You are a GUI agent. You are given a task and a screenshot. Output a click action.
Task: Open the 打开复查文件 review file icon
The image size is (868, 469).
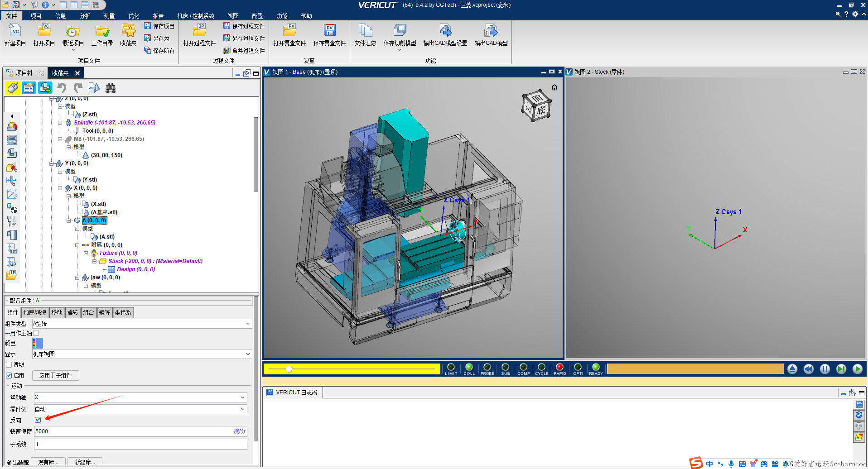click(290, 31)
